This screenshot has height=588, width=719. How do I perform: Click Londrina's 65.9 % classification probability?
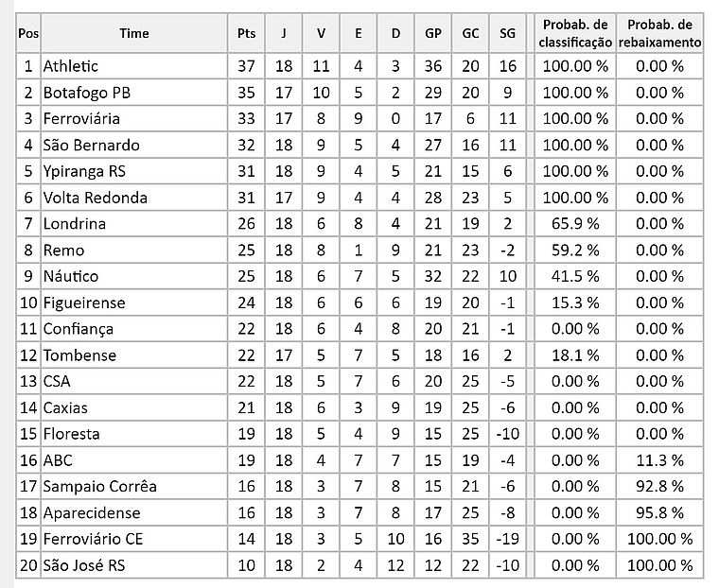pyautogui.click(x=576, y=224)
